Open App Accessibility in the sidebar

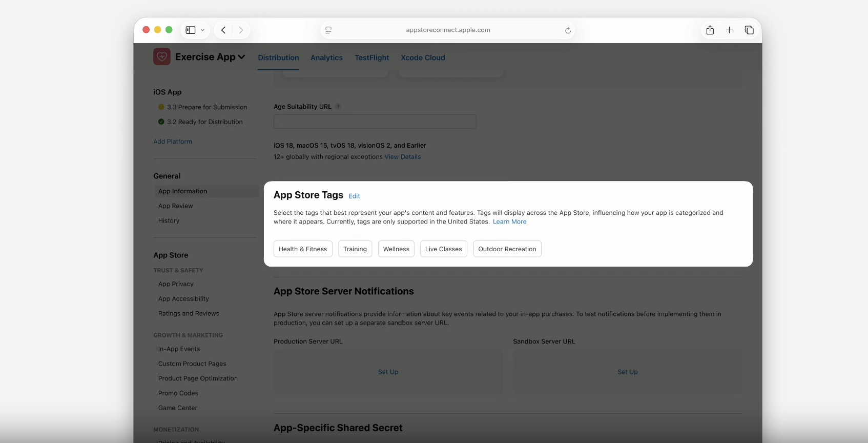183,299
